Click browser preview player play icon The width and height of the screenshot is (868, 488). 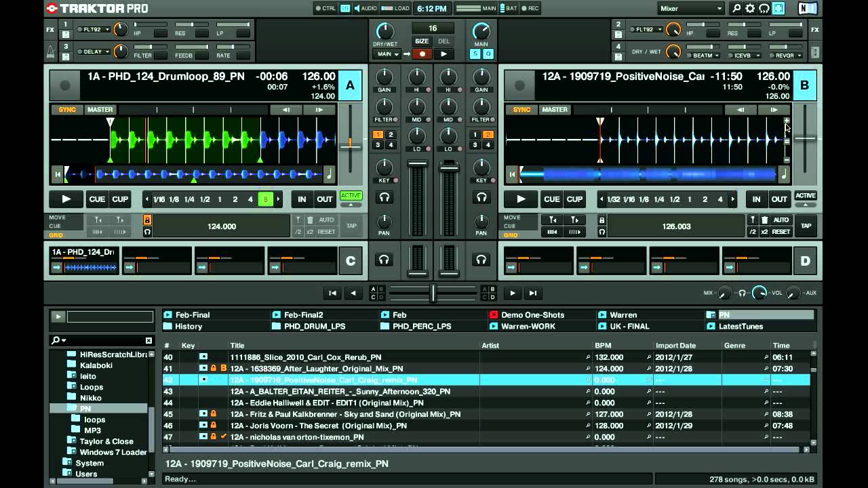click(58, 317)
